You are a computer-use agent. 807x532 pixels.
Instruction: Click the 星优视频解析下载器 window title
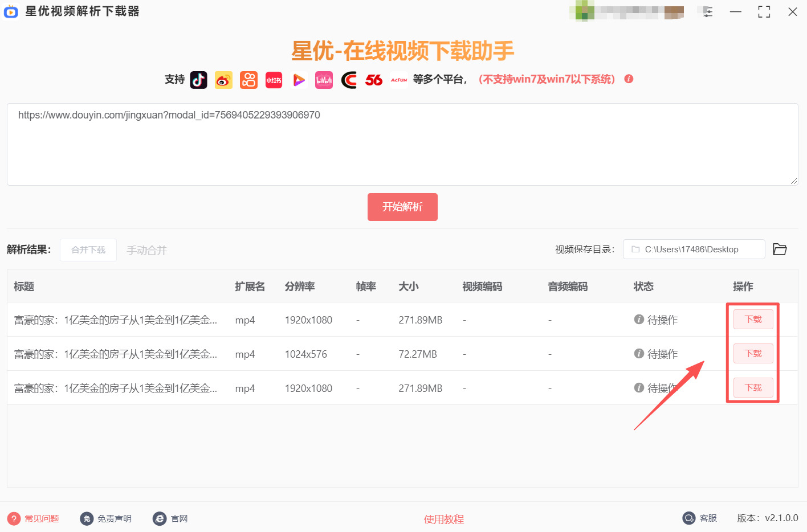[83, 11]
